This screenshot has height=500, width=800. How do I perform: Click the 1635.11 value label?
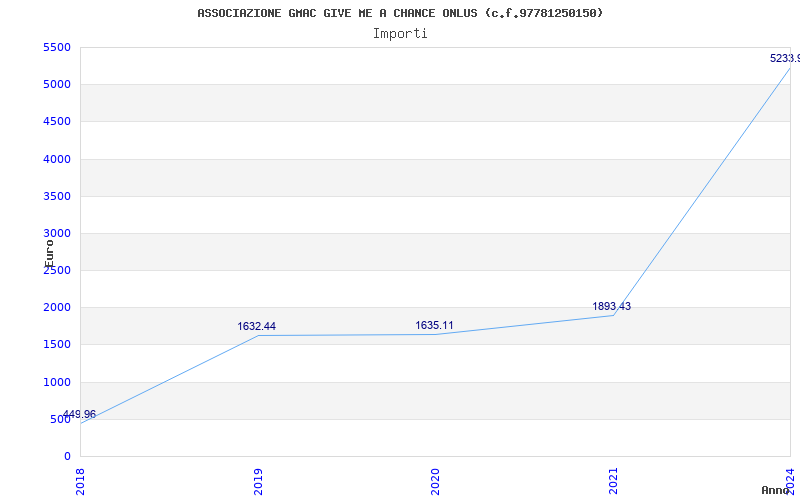point(434,326)
